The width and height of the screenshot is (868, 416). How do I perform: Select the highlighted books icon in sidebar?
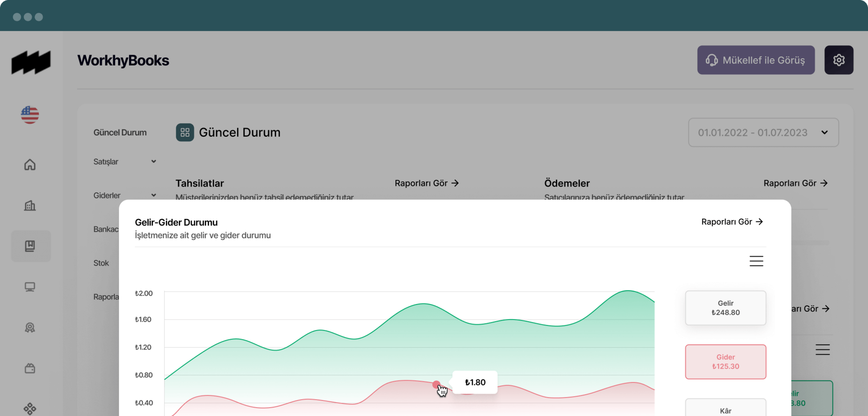[x=31, y=246]
